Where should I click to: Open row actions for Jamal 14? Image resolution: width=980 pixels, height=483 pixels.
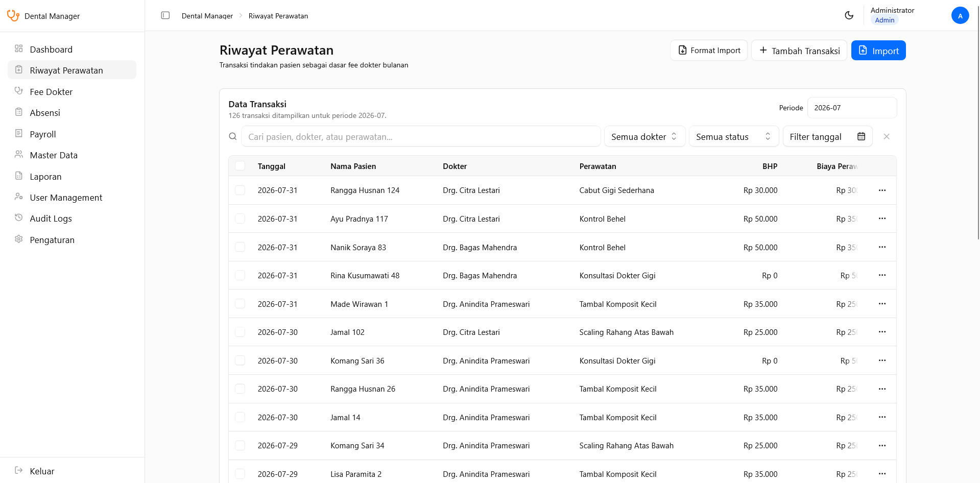coord(882,417)
